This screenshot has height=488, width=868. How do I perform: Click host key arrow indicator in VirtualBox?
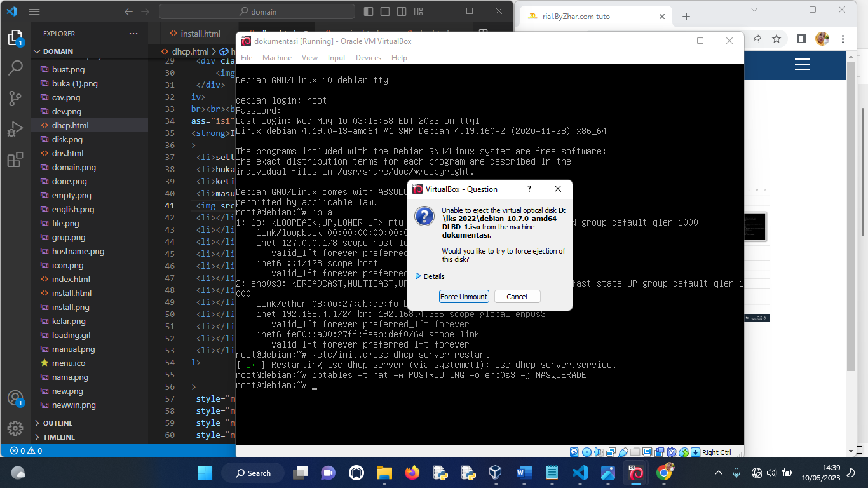[695, 452]
